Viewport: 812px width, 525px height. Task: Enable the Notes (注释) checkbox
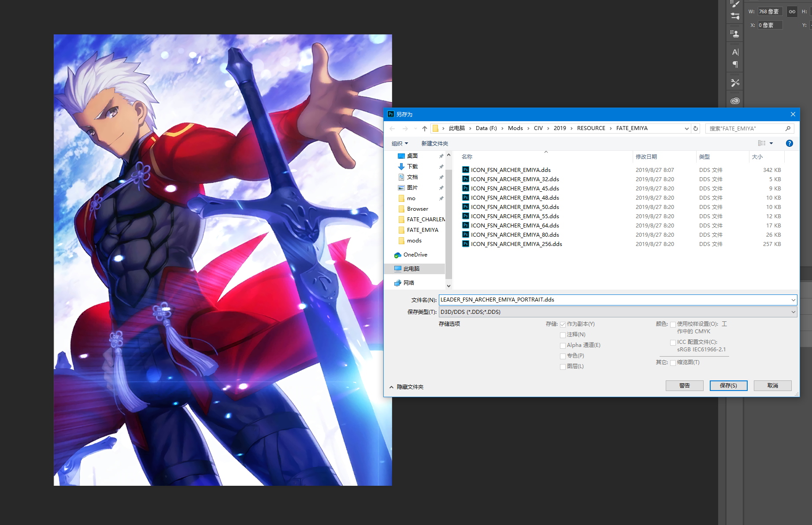[563, 335]
